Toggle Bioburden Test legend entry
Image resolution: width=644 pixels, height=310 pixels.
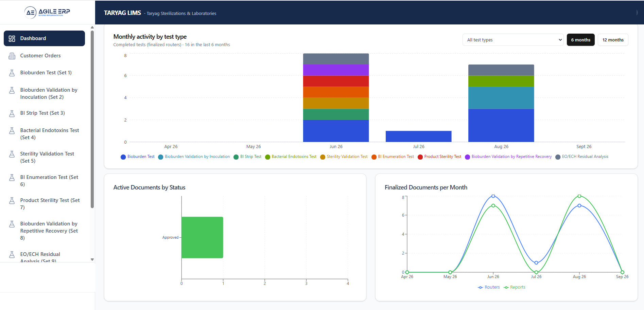pyautogui.click(x=138, y=157)
